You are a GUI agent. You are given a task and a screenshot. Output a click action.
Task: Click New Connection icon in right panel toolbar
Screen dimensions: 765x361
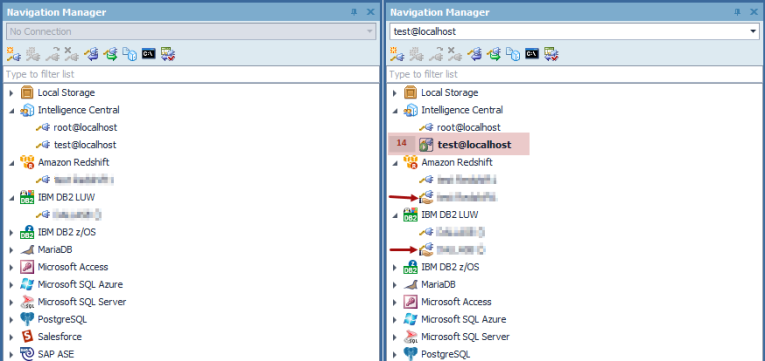[397, 54]
